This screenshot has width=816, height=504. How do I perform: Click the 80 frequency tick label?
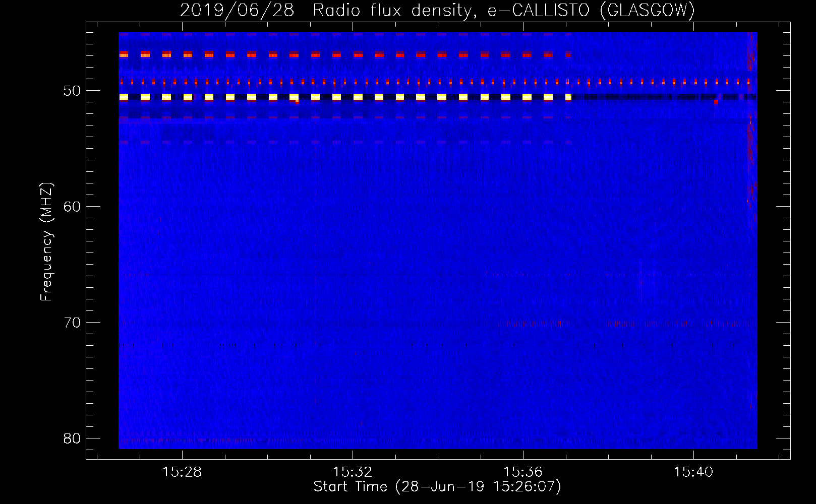coord(72,438)
